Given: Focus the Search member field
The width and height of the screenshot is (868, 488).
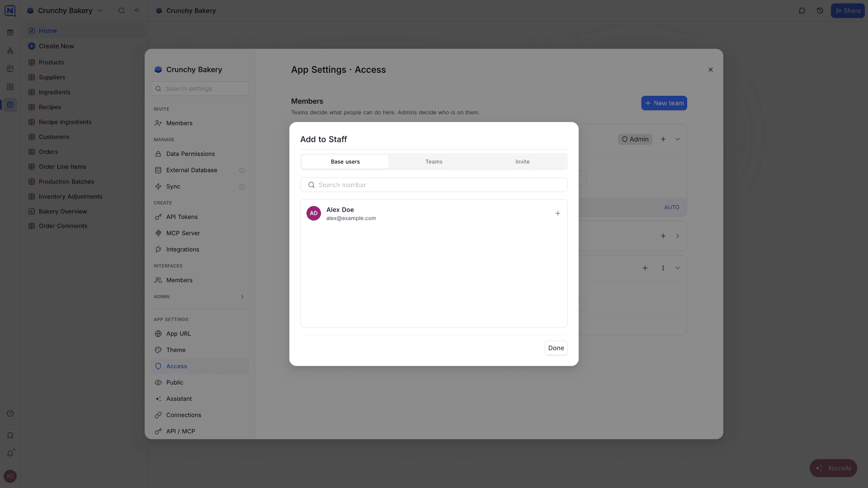Looking at the screenshot, I should tap(434, 185).
